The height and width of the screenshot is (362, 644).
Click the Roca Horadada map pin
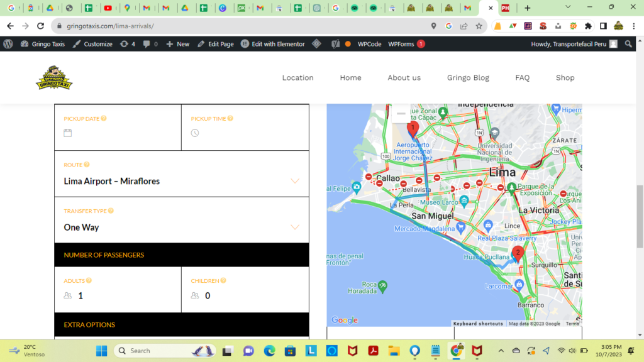(x=382, y=286)
